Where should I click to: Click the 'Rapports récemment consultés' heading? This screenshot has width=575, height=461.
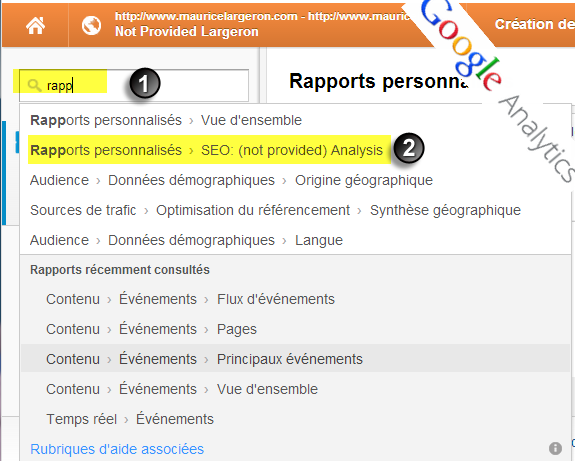point(120,270)
